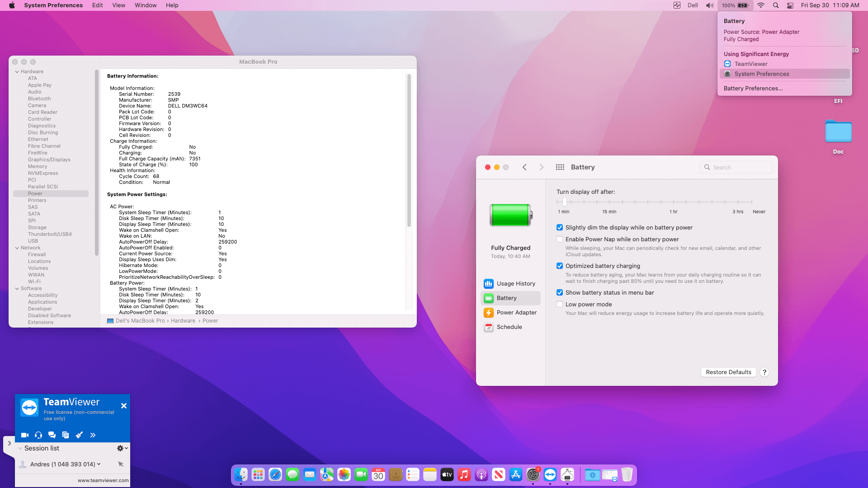Viewport: 868px width, 488px height.
Task: Collapse the Hardware tree section
Action: click(17, 72)
